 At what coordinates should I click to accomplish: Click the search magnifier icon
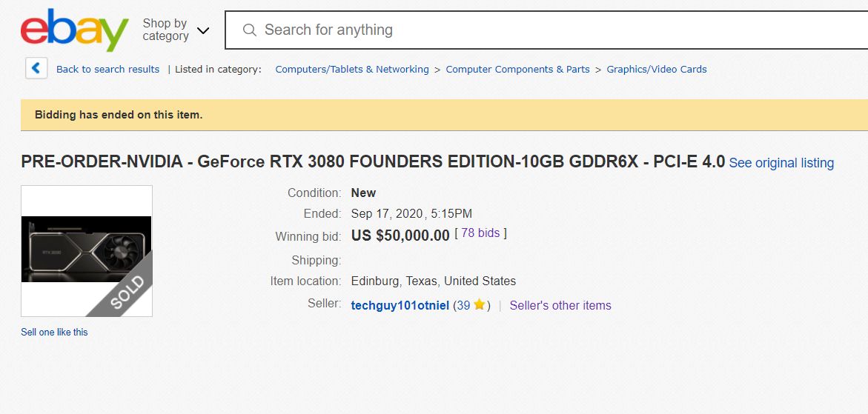[x=250, y=30]
